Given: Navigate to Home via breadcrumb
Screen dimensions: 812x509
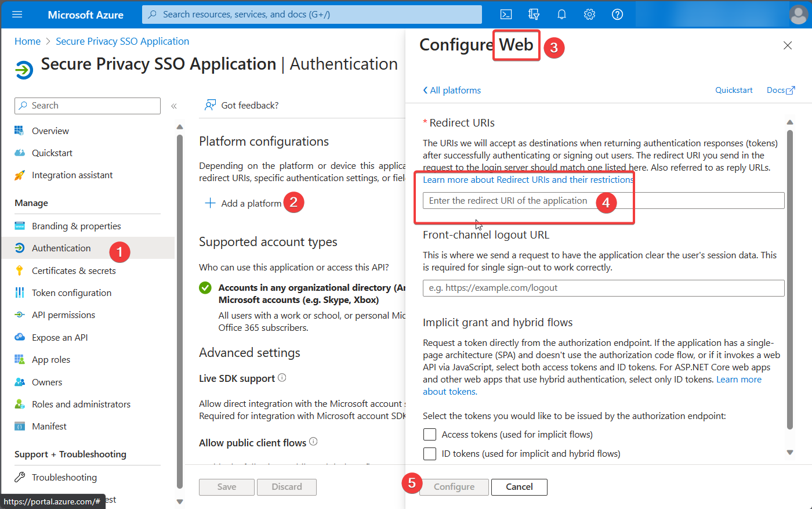Looking at the screenshot, I should point(27,41).
